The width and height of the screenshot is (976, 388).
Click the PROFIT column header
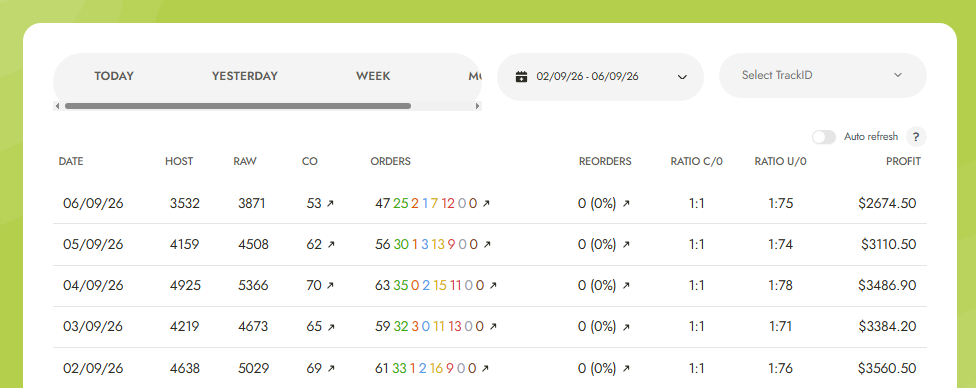click(903, 161)
